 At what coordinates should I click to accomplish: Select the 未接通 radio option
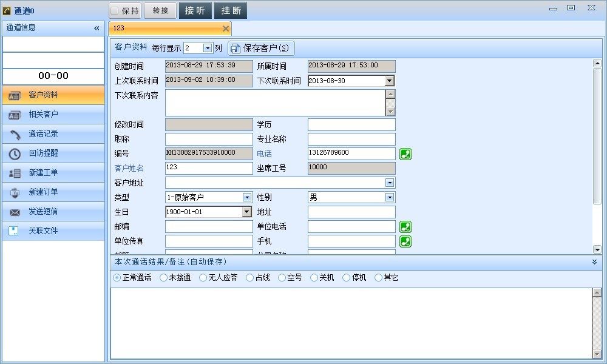pos(164,278)
